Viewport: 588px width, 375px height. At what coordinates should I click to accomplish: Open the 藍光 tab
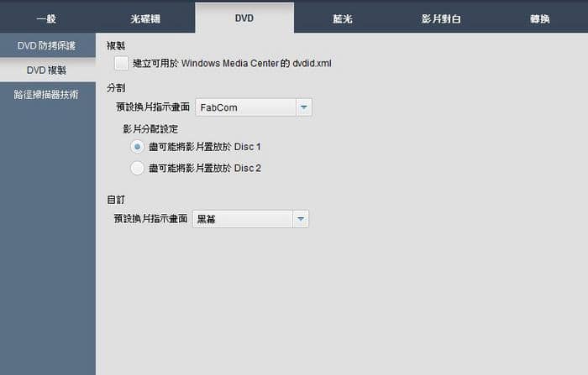coord(343,18)
